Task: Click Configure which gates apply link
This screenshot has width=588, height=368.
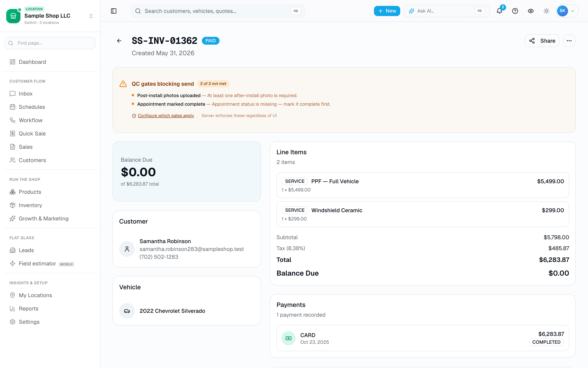Action: click(166, 116)
